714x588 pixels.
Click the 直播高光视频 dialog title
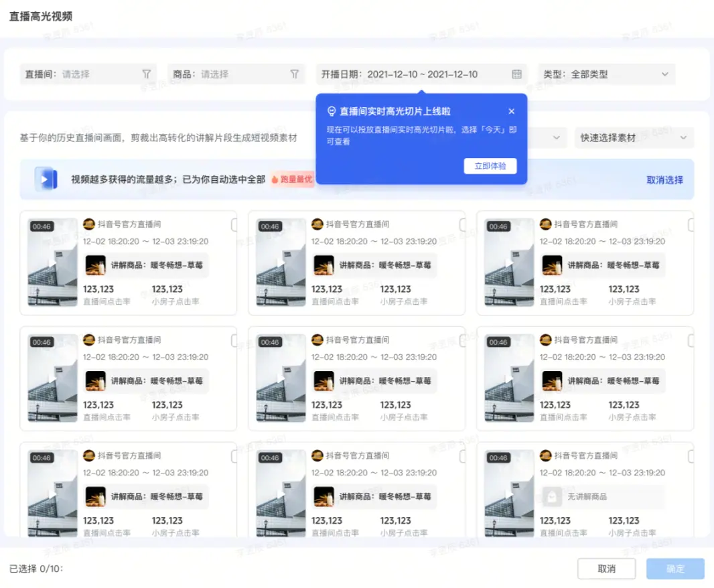(41, 16)
